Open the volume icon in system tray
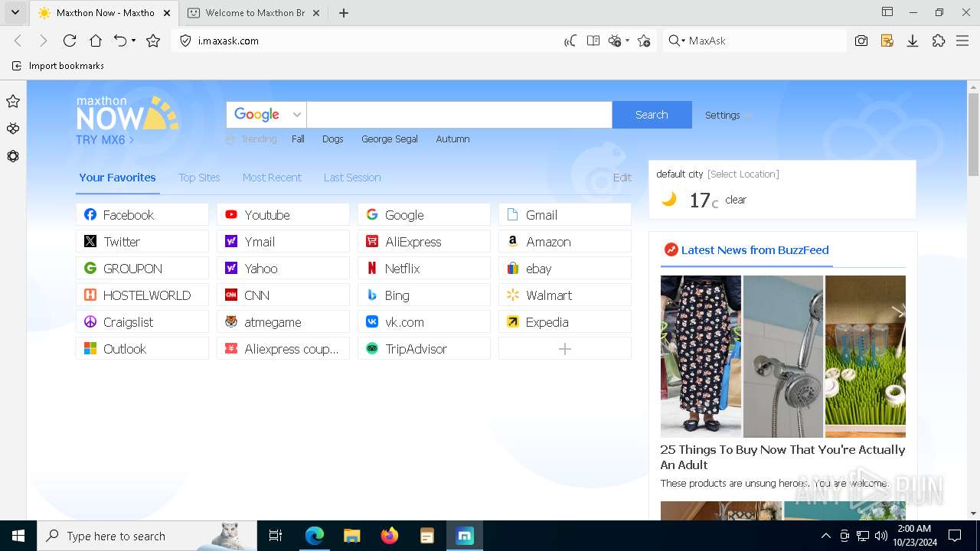 pyautogui.click(x=880, y=536)
